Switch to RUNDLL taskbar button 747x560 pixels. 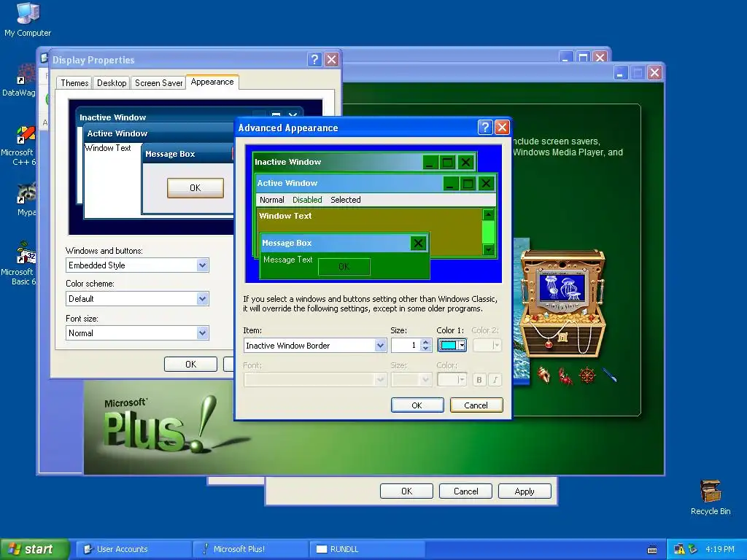pyautogui.click(x=368, y=550)
